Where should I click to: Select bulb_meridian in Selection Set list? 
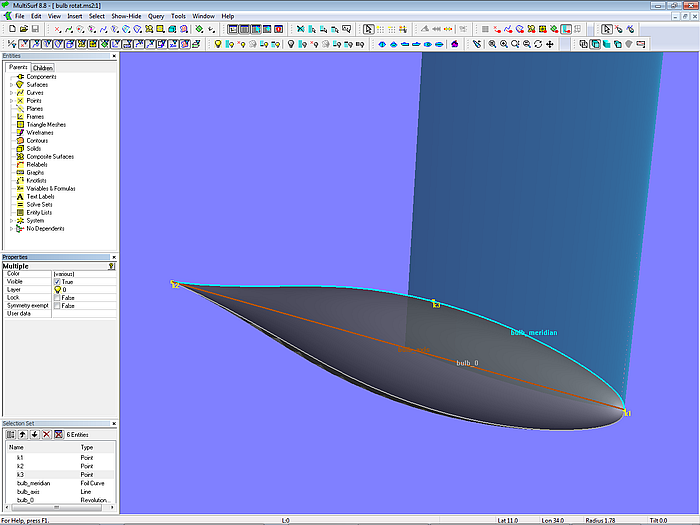pos(34,483)
